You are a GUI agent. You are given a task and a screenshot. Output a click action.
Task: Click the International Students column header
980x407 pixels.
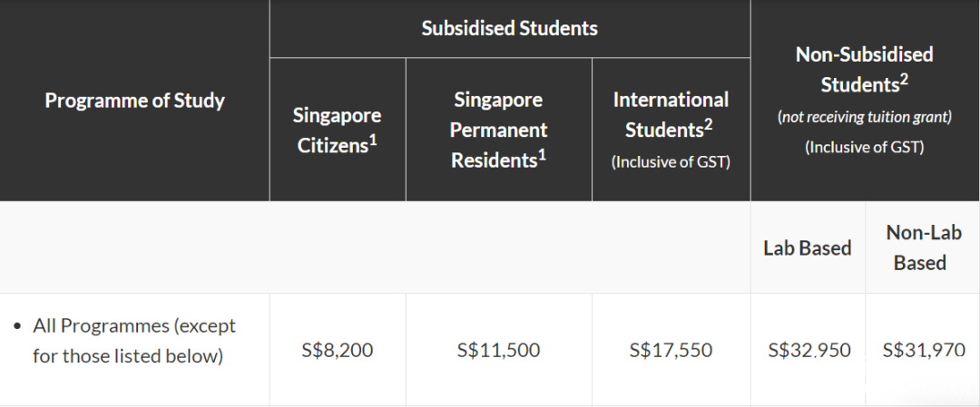(x=671, y=114)
